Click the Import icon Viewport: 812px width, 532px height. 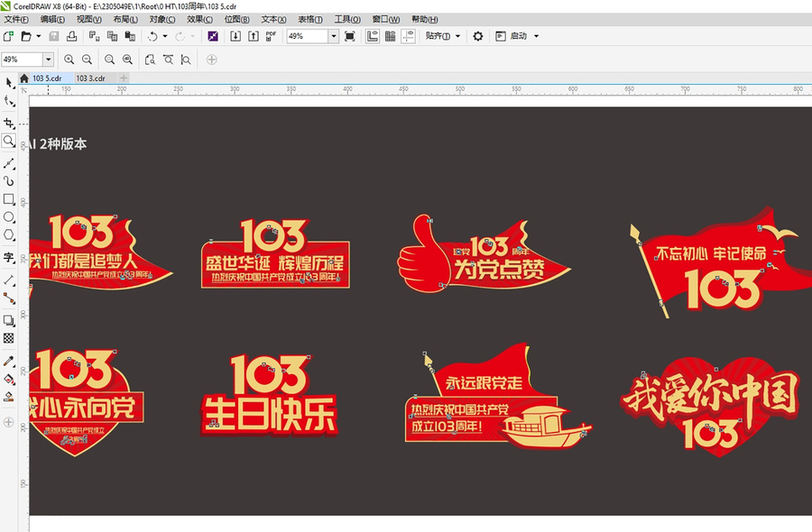point(235,36)
